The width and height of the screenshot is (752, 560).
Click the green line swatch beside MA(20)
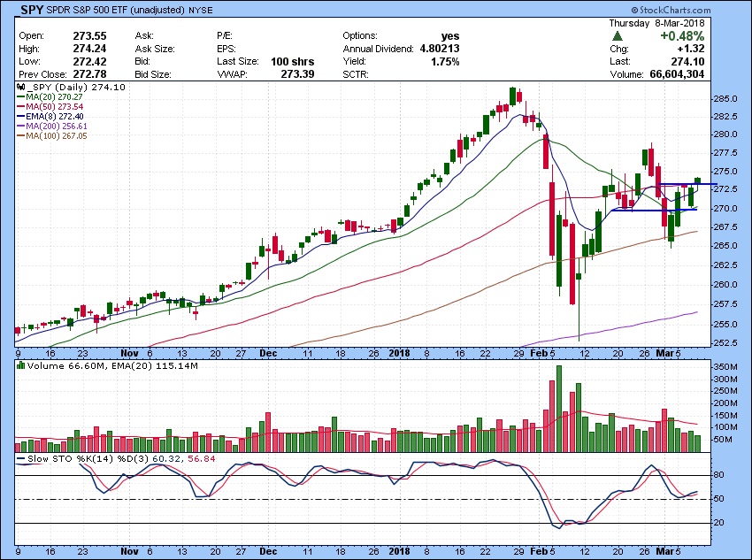click(x=21, y=96)
